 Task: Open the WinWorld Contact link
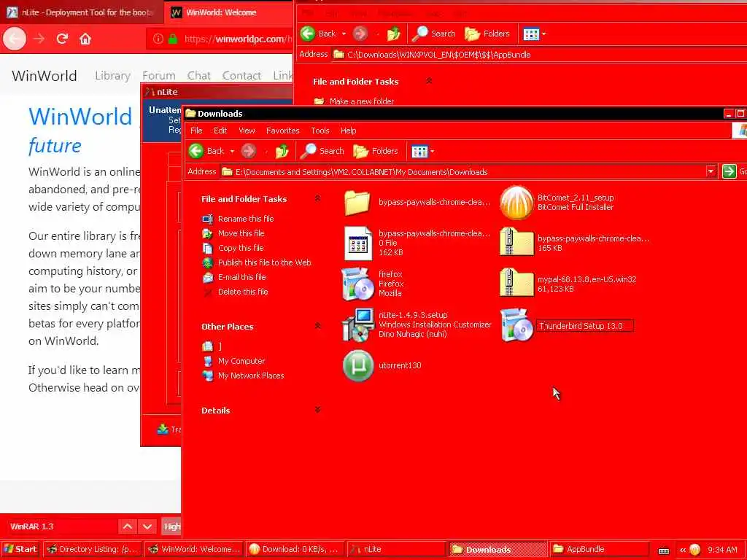coord(241,76)
